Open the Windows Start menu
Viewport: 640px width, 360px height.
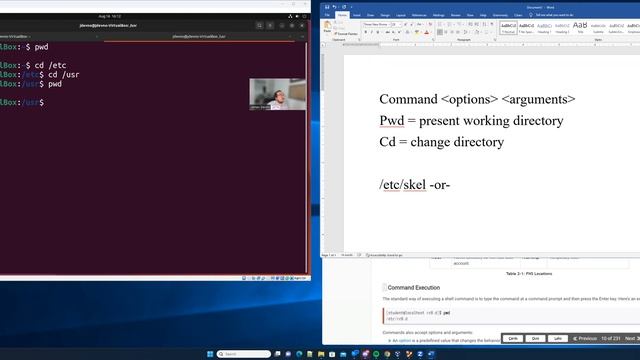(x=210, y=354)
